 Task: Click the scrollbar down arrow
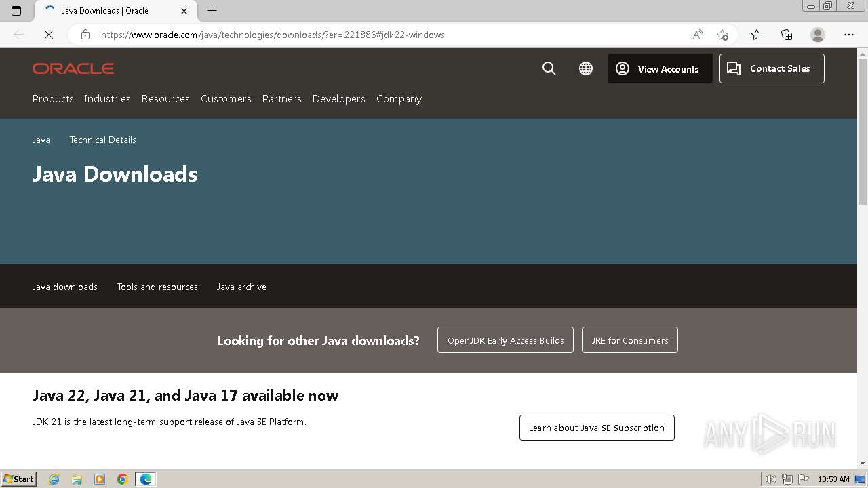point(863,463)
